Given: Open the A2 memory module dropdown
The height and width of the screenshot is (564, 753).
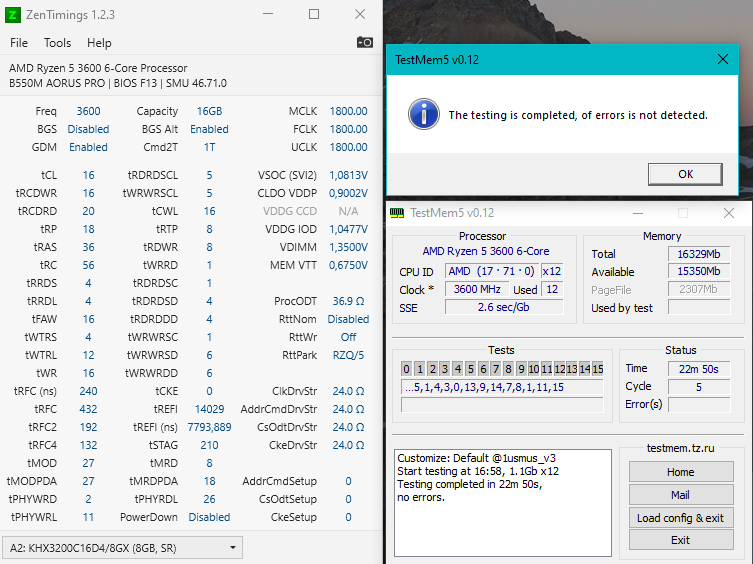Looking at the screenshot, I should 122,548.
